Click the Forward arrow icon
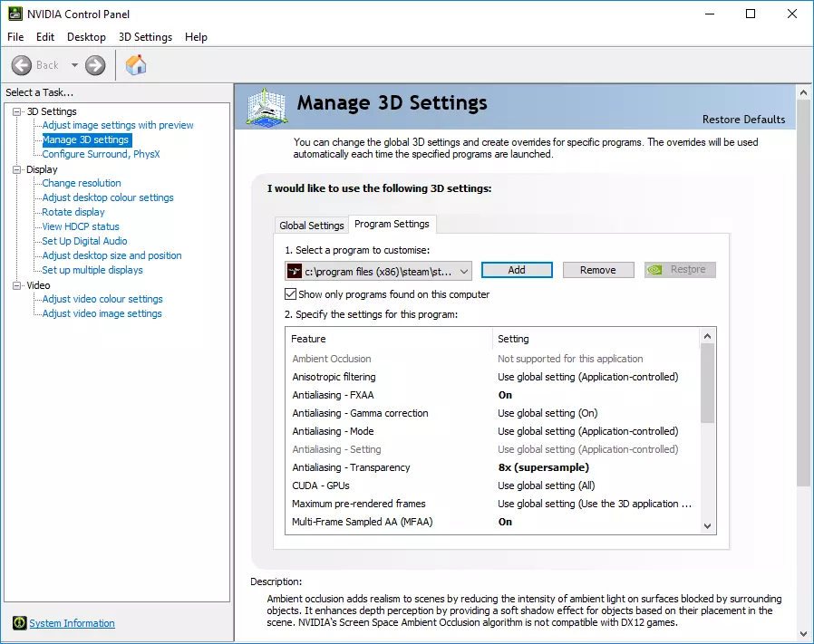The width and height of the screenshot is (814, 644). [95, 65]
